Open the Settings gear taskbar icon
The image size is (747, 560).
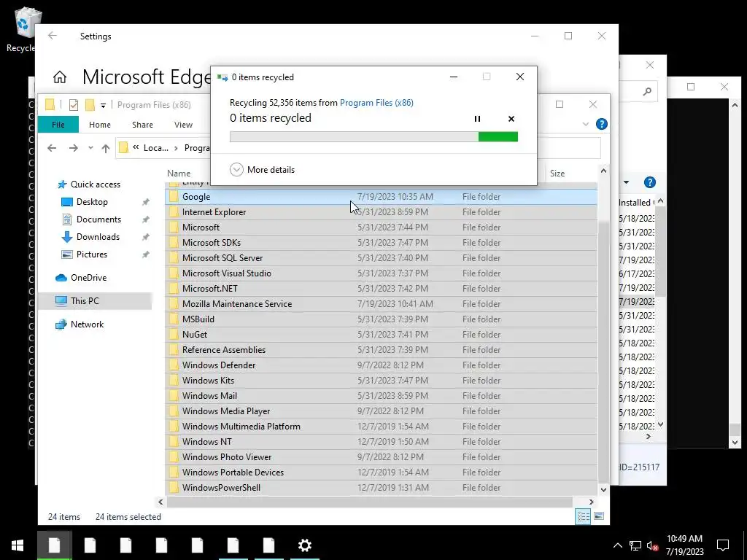304,545
